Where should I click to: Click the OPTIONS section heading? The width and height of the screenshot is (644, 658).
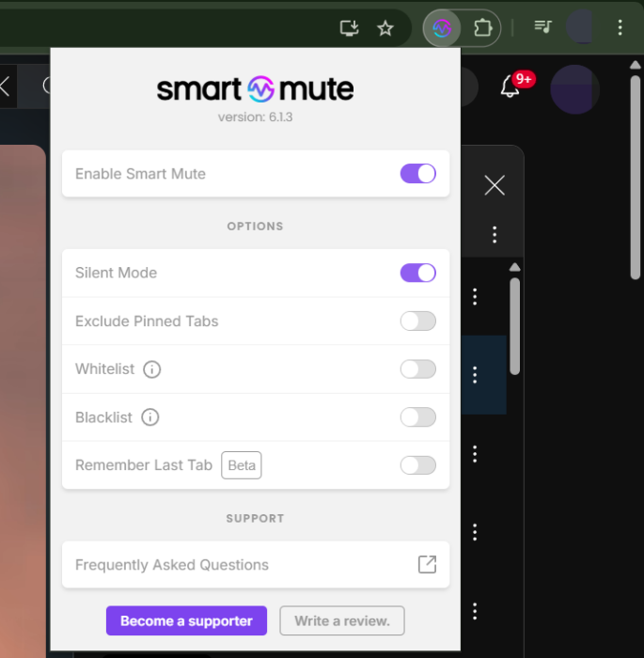pos(255,227)
